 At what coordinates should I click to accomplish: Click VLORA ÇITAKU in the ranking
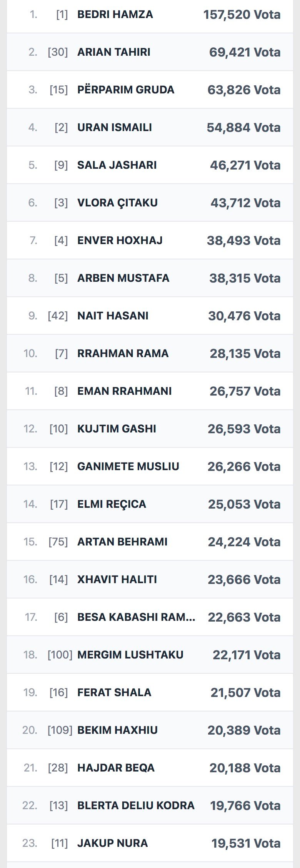[x=117, y=203]
